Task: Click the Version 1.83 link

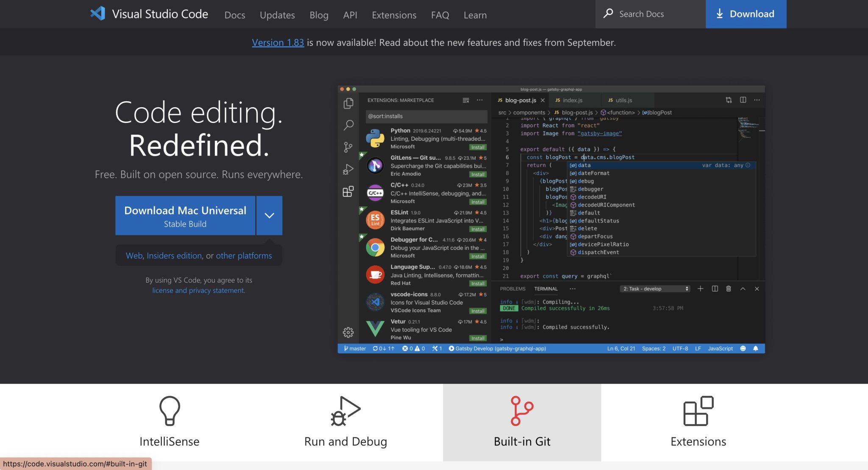Action: point(278,42)
